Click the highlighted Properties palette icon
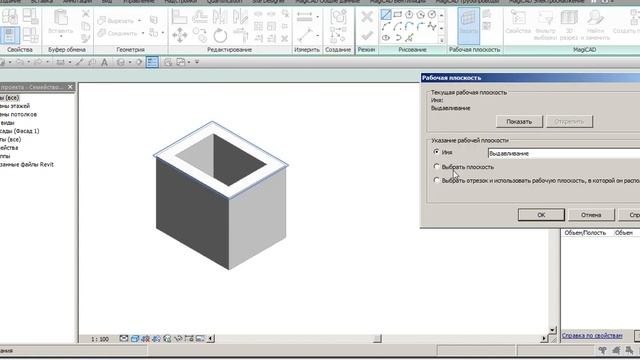The width and height of the screenshot is (640, 360). click(x=10, y=36)
